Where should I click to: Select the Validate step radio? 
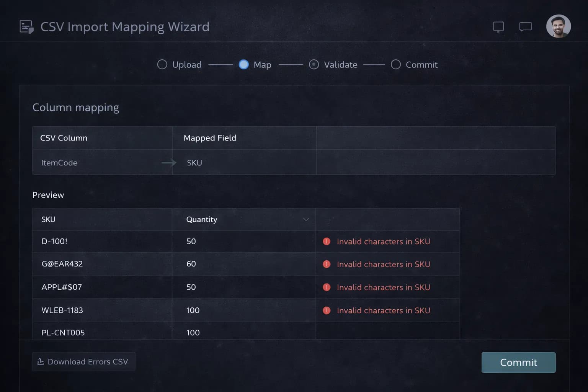(314, 65)
